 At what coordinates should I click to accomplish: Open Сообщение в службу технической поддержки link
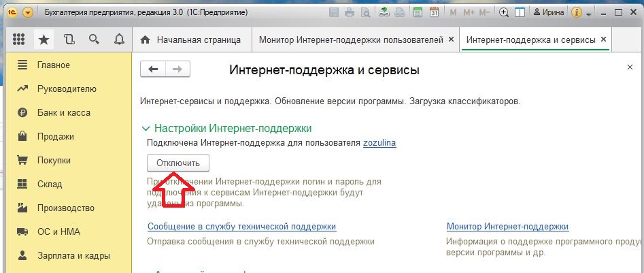click(x=241, y=227)
